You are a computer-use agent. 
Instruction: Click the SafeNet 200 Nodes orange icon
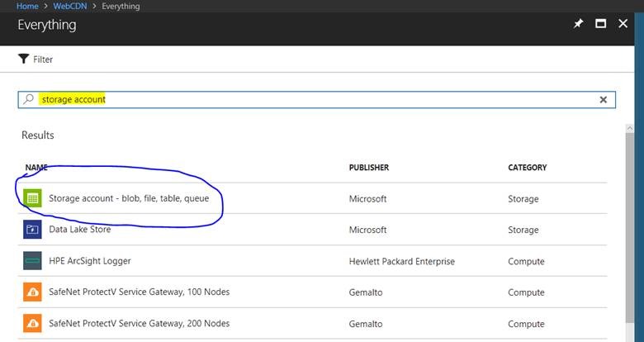point(32,324)
